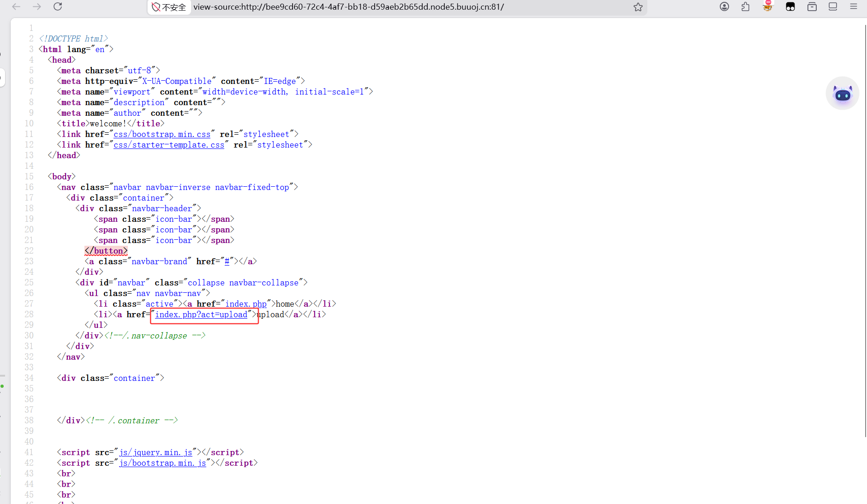Click the navbar-brand class text

(159, 261)
